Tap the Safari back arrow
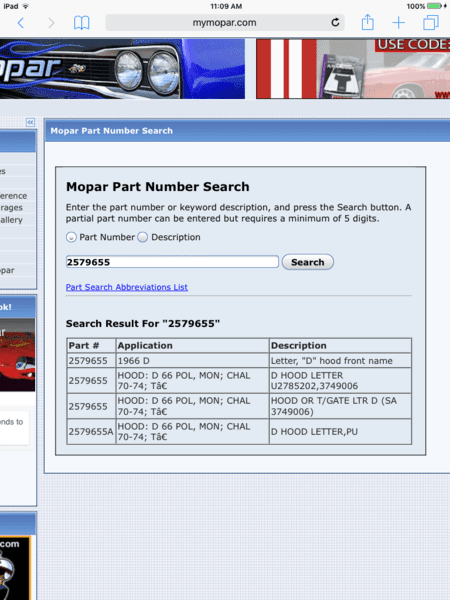Screen dimensions: 450x600 coord(21,23)
